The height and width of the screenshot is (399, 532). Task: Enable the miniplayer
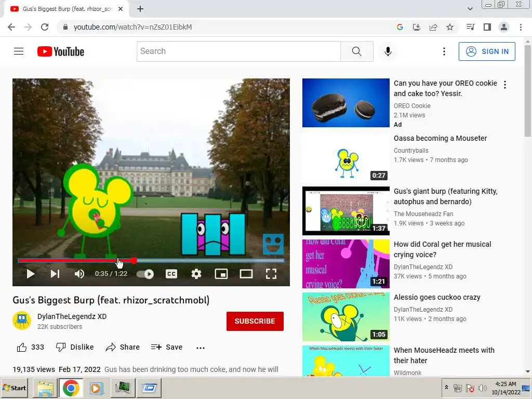coord(221,274)
